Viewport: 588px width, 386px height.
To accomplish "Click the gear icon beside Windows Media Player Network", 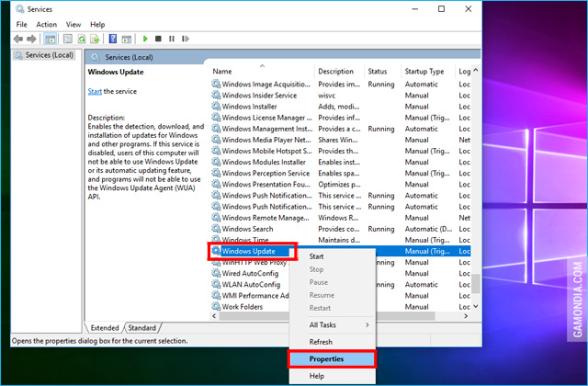I will click(x=216, y=140).
